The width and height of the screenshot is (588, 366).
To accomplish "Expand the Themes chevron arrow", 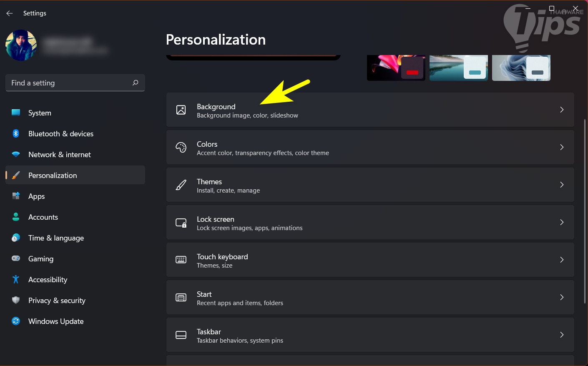I will (562, 185).
